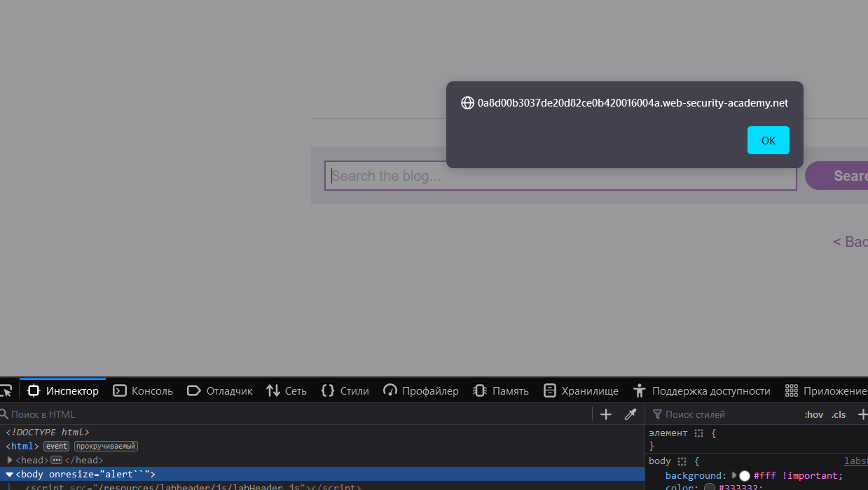The width and height of the screenshot is (868, 490).
Task: Click the Стили braces icon
Action: pyautogui.click(x=327, y=390)
